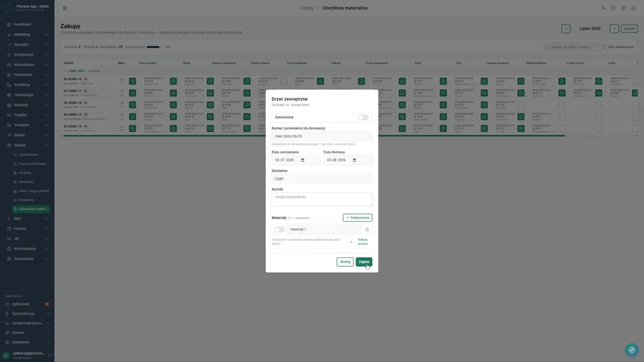Expand the Projekty sidebar chevron

coord(46,115)
